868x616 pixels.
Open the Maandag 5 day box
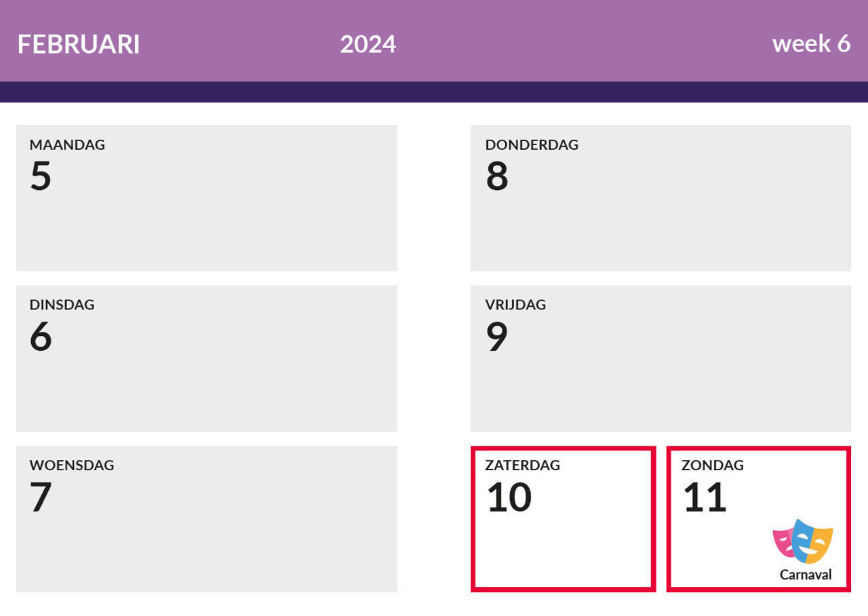pos(207,198)
